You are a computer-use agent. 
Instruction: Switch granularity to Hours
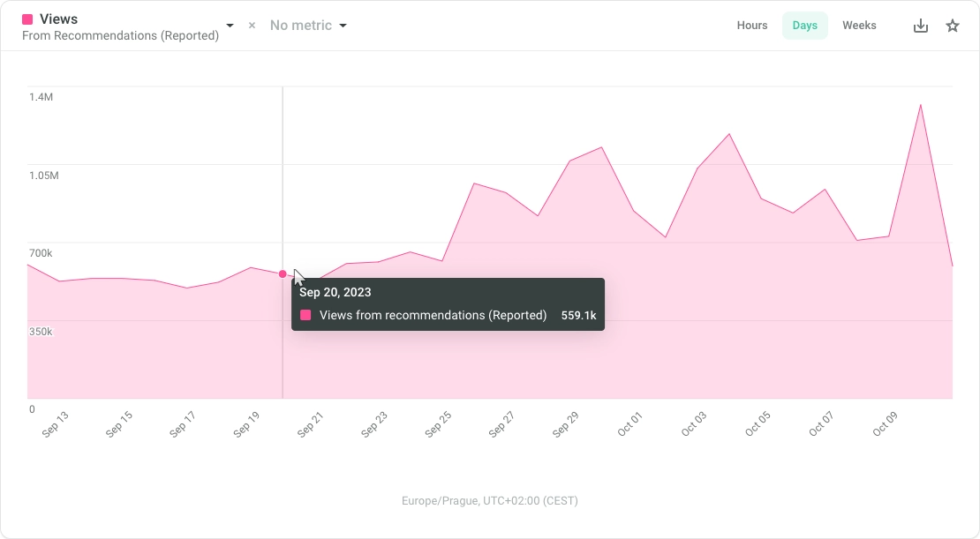click(x=752, y=26)
